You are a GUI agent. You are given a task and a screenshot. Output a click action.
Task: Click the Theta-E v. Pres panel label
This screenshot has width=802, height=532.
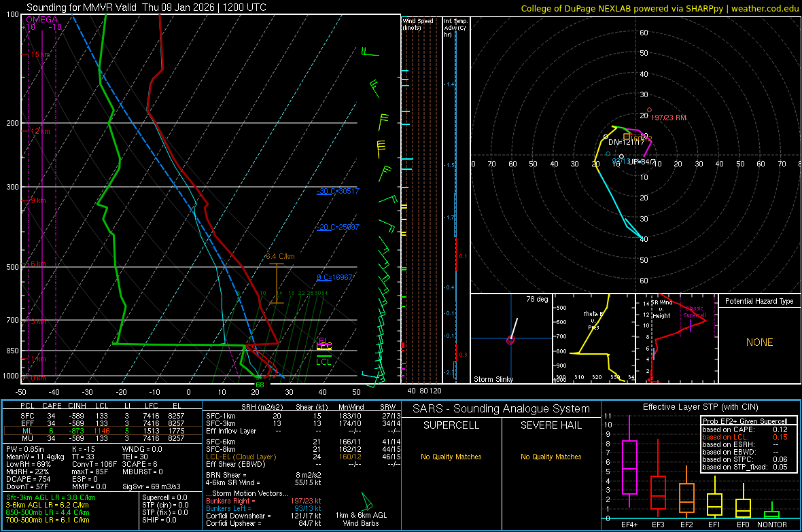coord(593,320)
